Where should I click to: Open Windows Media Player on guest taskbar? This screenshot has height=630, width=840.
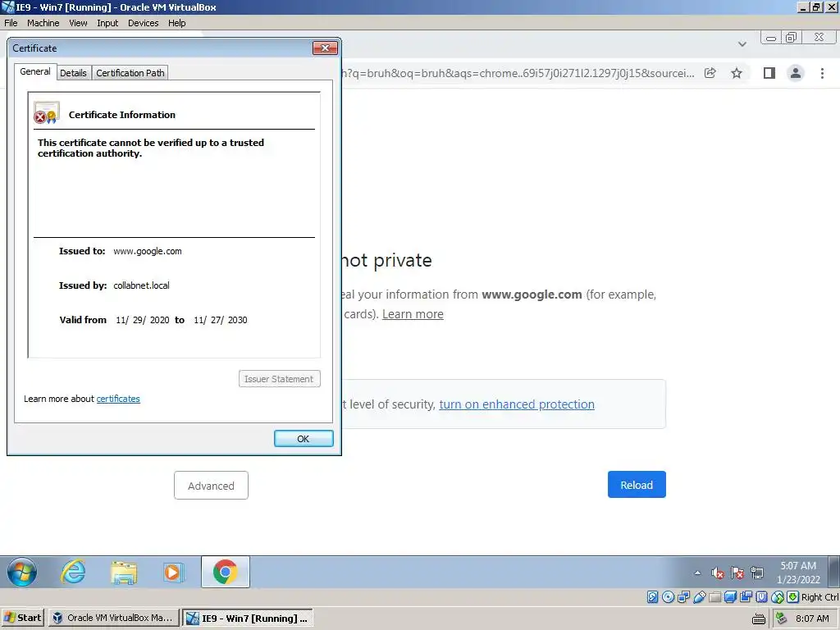(174, 572)
